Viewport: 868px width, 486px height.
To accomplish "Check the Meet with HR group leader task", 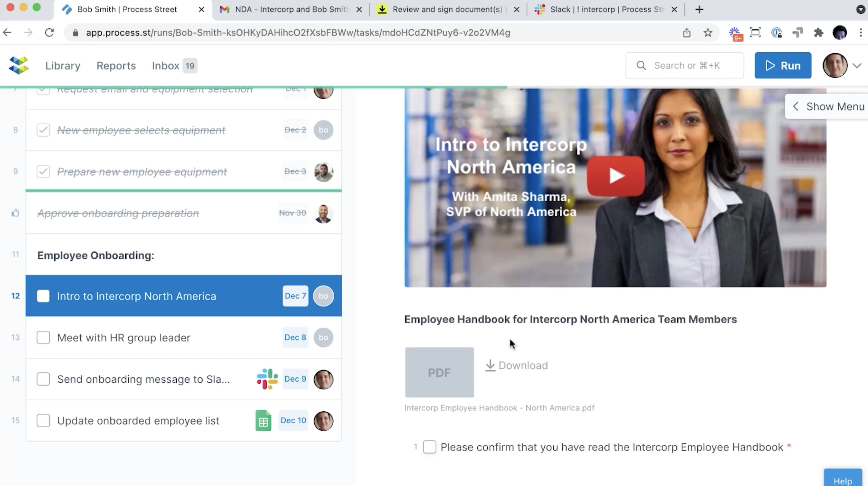I will click(43, 337).
